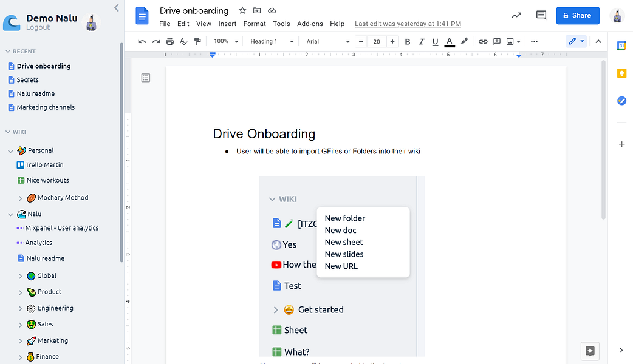Expand the Mochary Method folder

click(20, 198)
